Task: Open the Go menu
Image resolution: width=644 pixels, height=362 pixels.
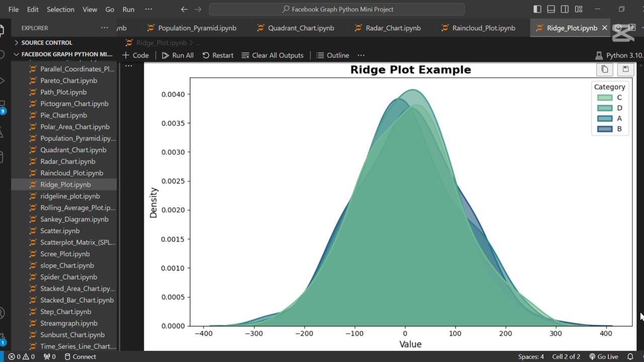Action: 110,10
